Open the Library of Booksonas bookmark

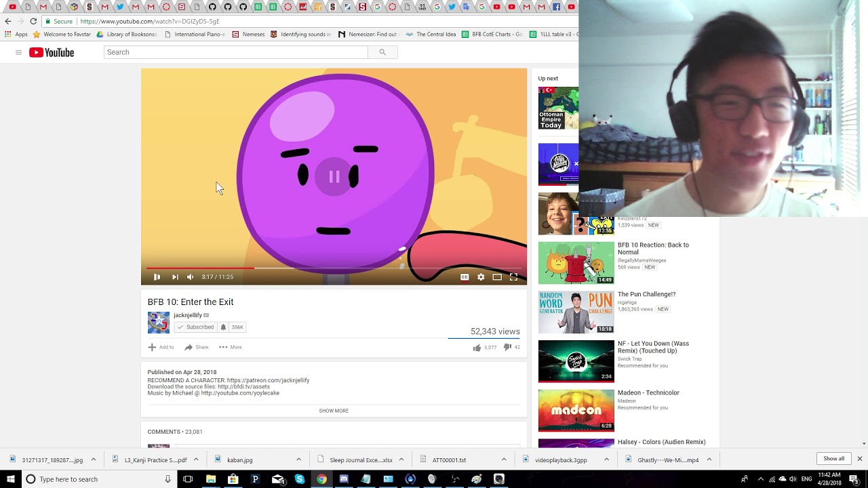(x=126, y=34)
